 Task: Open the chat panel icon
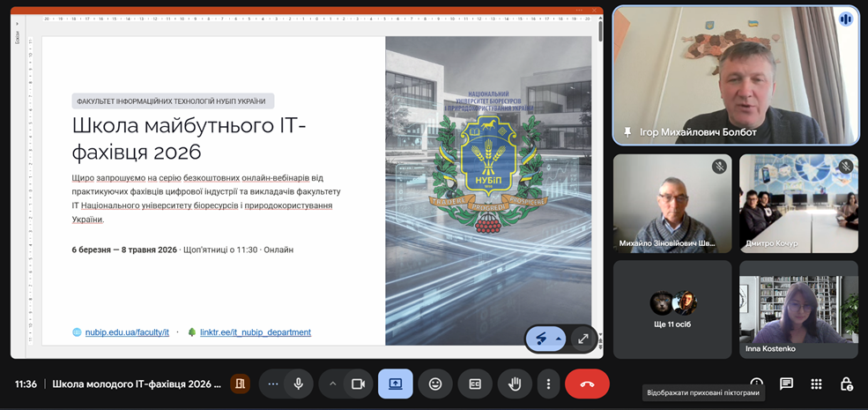coord(786,384)
